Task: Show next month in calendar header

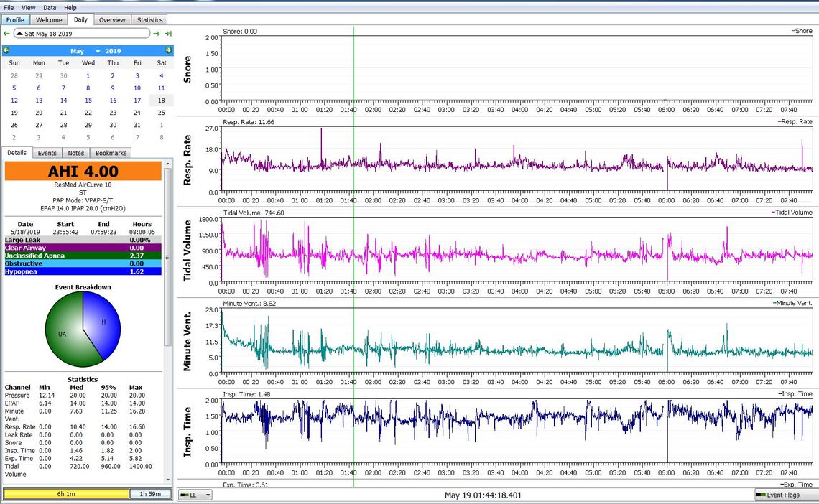Action: [x=168, y=50]
